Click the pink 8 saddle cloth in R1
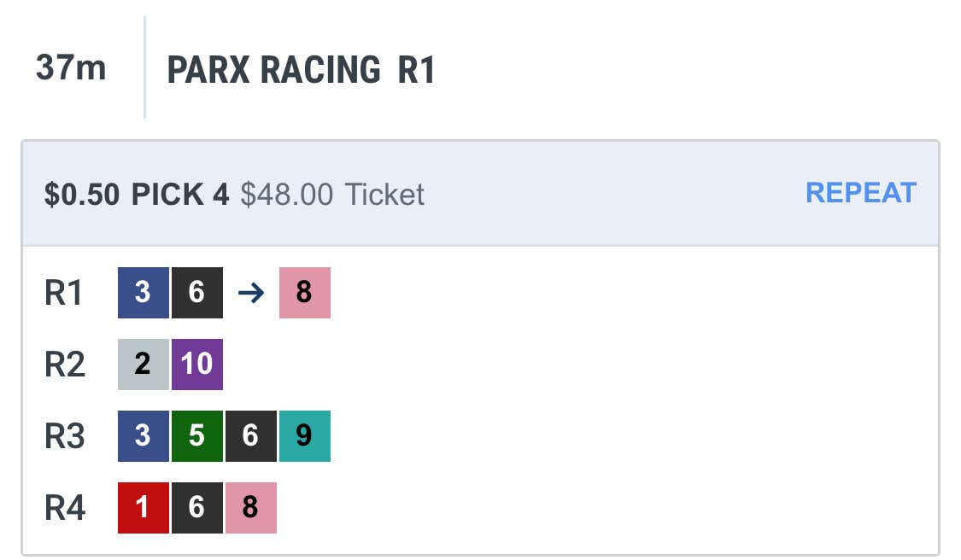 coord(304,292)
